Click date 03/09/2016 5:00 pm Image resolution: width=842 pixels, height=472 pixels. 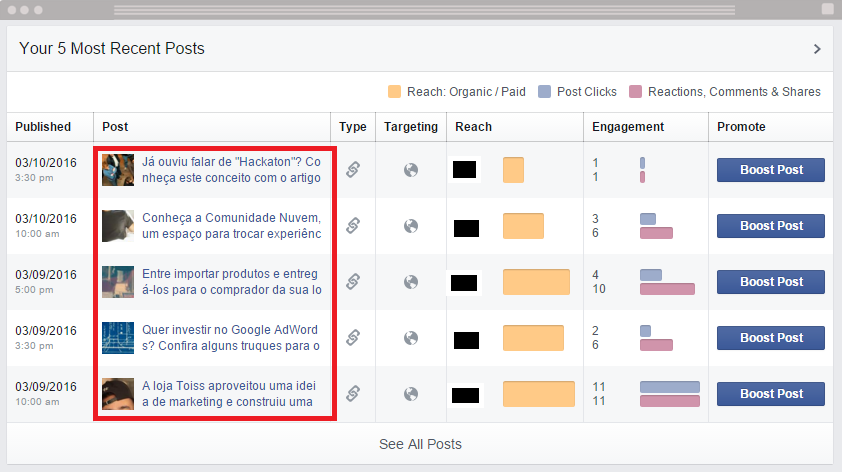pos(46,281)
